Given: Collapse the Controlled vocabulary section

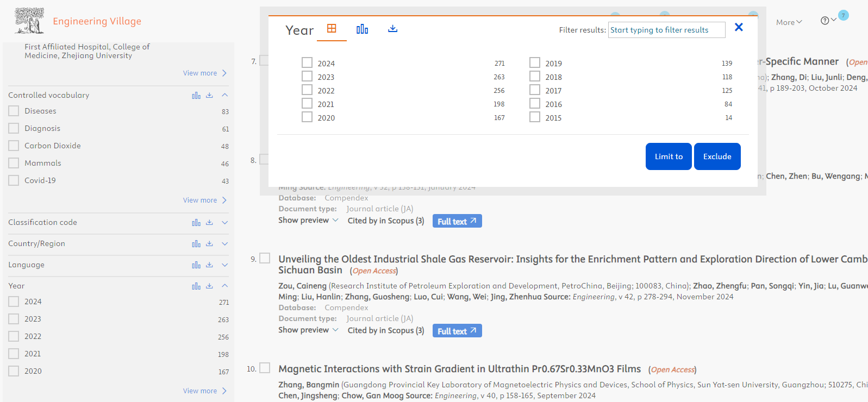Looking at the screenshot, I should point(224,95).
